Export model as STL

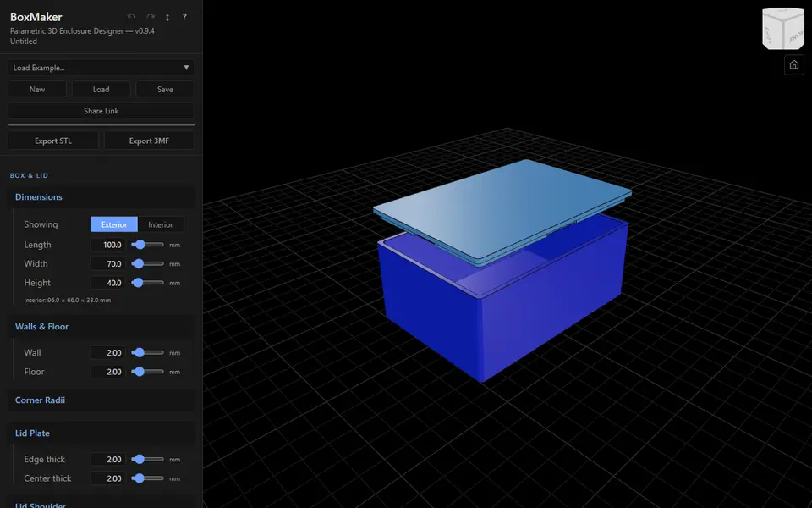click(x=53, y=141)
